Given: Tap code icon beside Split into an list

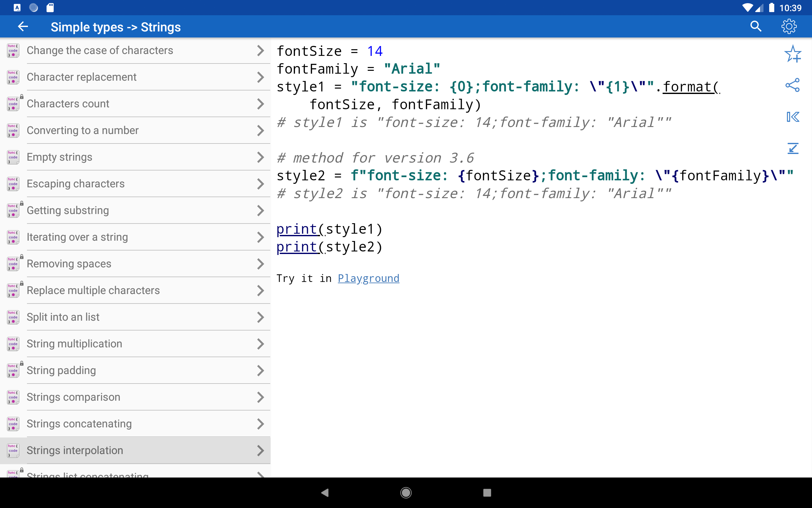Looking at the screenshot, I should coord(13,317).
